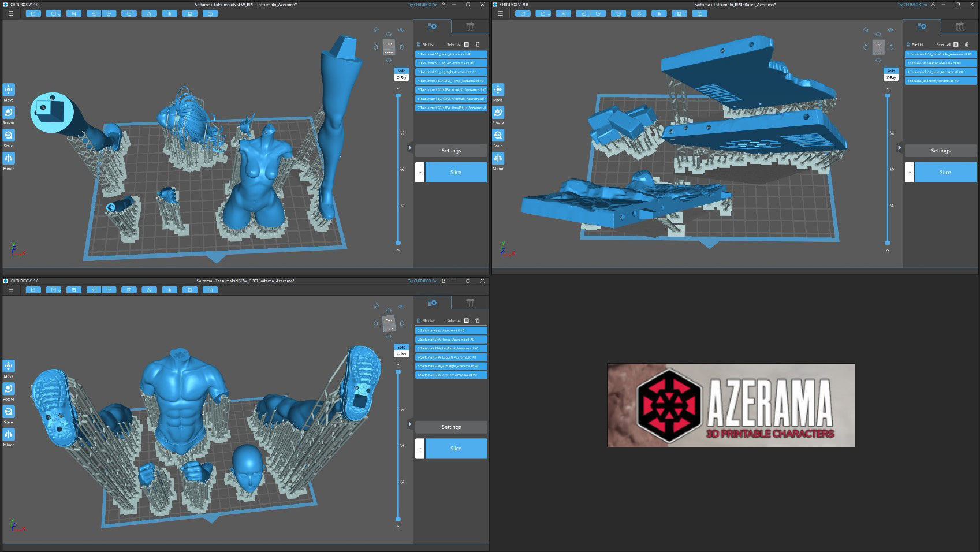Select the Move tool in the BP01Saitama window

[9, 366]
